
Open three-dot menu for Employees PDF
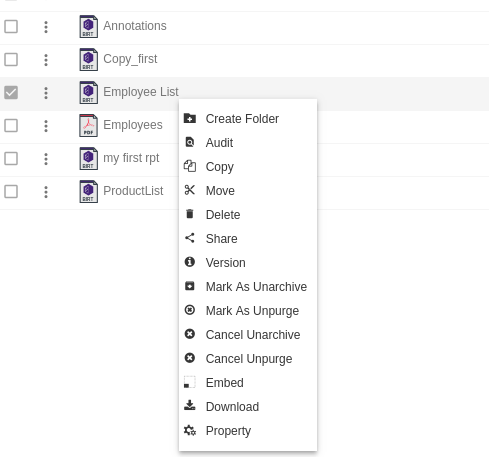click(46, 126)
